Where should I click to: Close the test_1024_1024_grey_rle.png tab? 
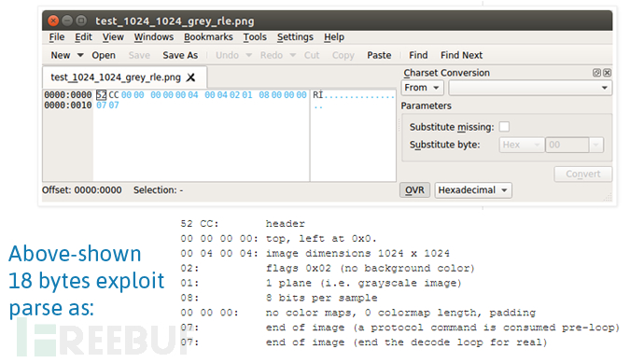coord(191,77)
